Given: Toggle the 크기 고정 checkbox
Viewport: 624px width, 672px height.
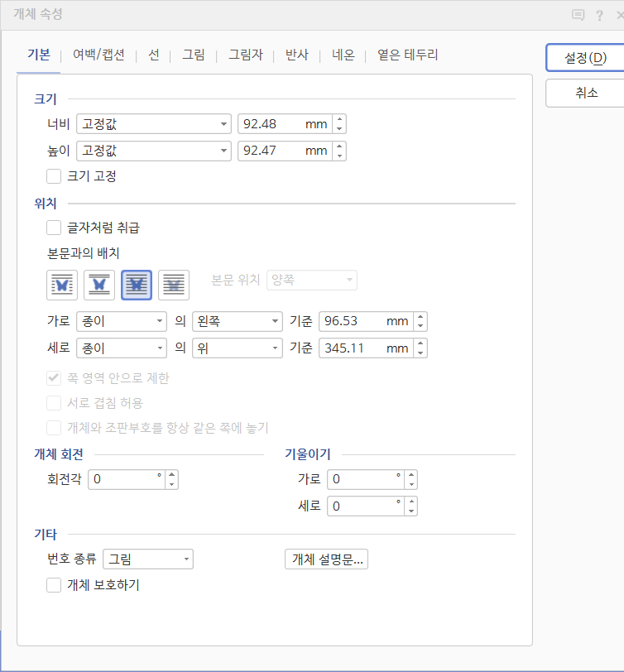Looking at the screenshot, I should click(x=54, y=176).
